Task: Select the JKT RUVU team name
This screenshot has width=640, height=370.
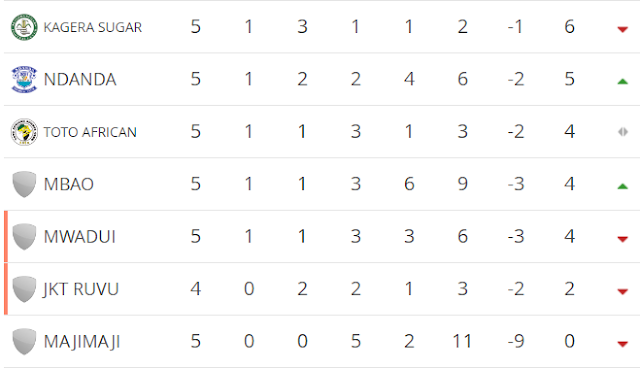Action: tap(81, 289)
